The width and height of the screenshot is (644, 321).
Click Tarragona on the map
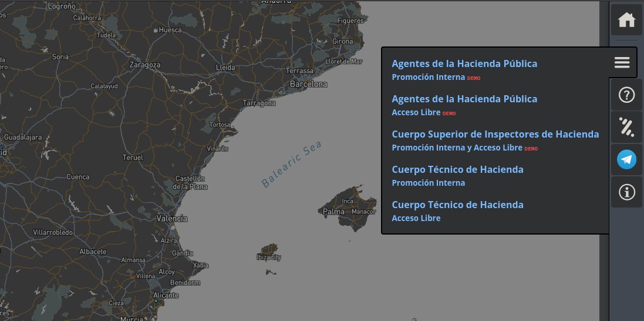pyautogui.click(x=259, y=103)
